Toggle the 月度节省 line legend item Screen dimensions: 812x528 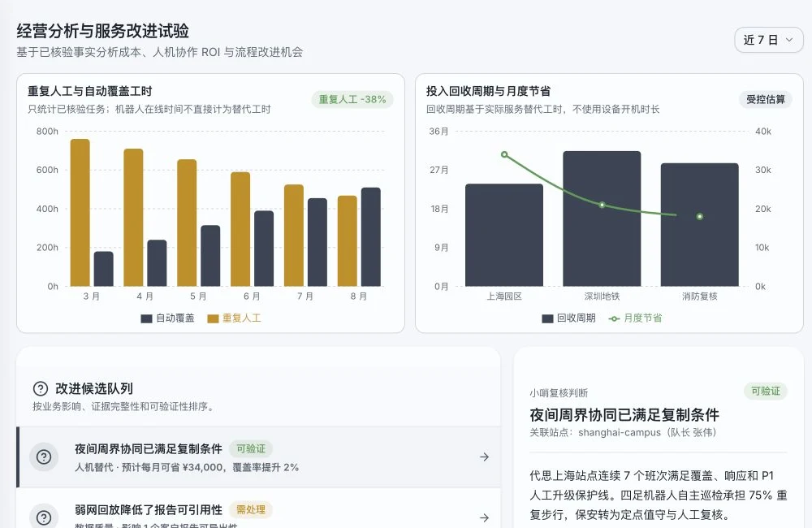tap(636, 318)
